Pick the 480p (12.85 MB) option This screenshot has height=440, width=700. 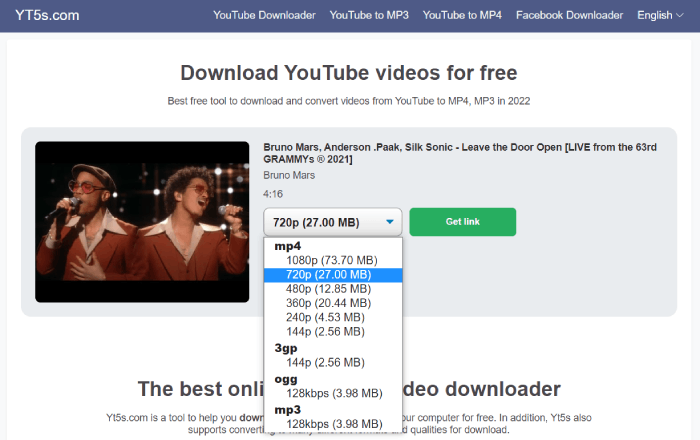333,289
